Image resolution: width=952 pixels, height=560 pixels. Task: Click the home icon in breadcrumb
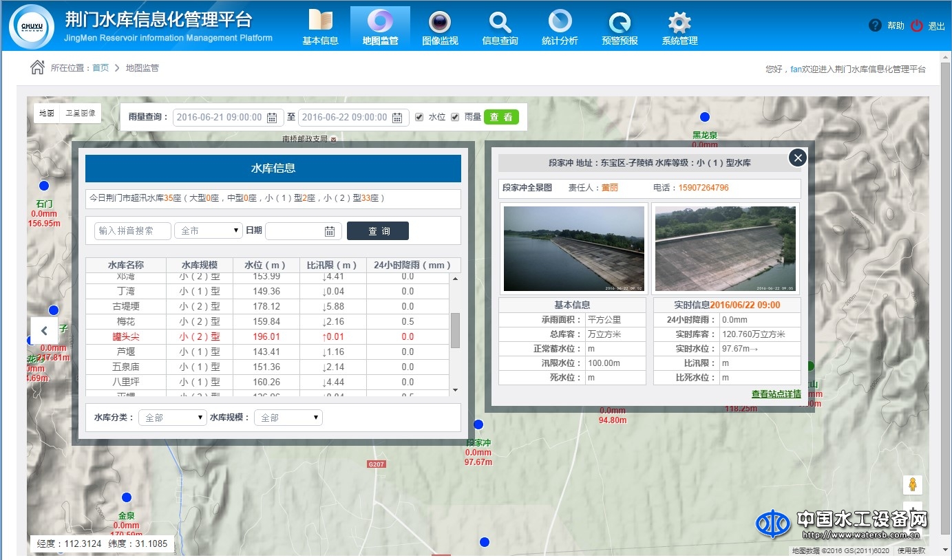[x=37, y=67]
